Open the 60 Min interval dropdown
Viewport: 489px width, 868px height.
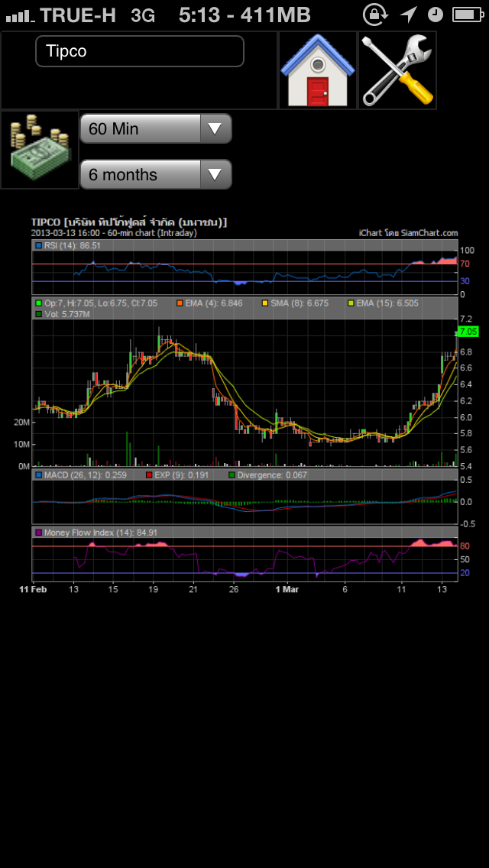pyautogui.click(x=156, y=128)
